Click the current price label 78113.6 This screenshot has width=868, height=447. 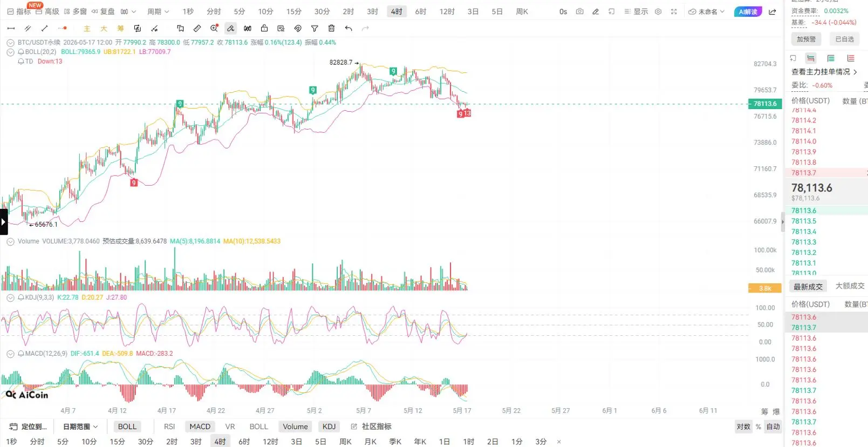coord(765,104)
